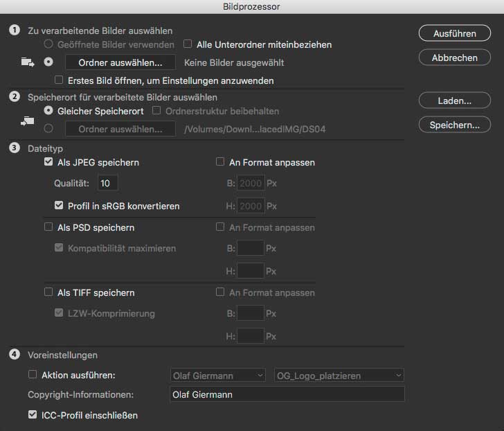Open the Laden... settings button
Viewport: 504px width, 431px height.
coord(454,100)
